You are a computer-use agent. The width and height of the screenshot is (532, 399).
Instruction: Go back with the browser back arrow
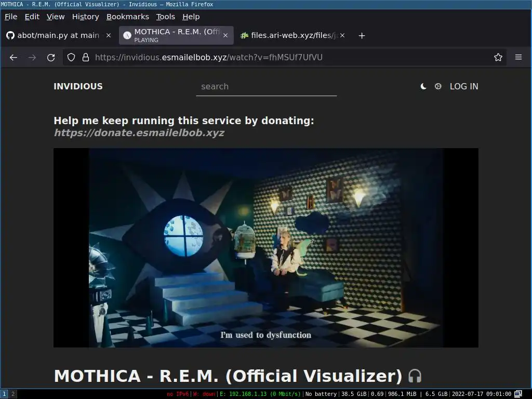(x=14, y=57)
